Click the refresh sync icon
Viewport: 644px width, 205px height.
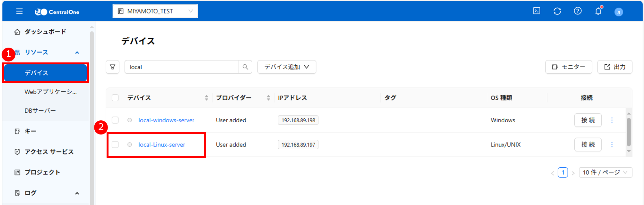(x=557, y=11)
